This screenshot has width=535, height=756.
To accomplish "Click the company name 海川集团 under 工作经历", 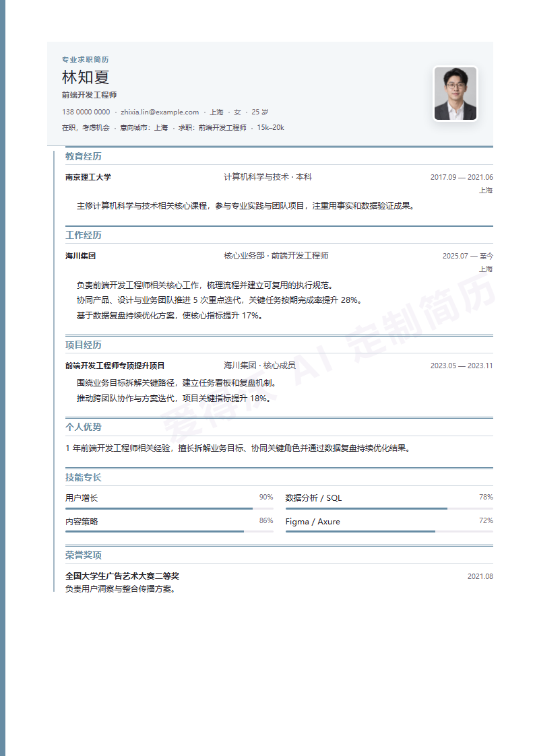I will [81, 256].
